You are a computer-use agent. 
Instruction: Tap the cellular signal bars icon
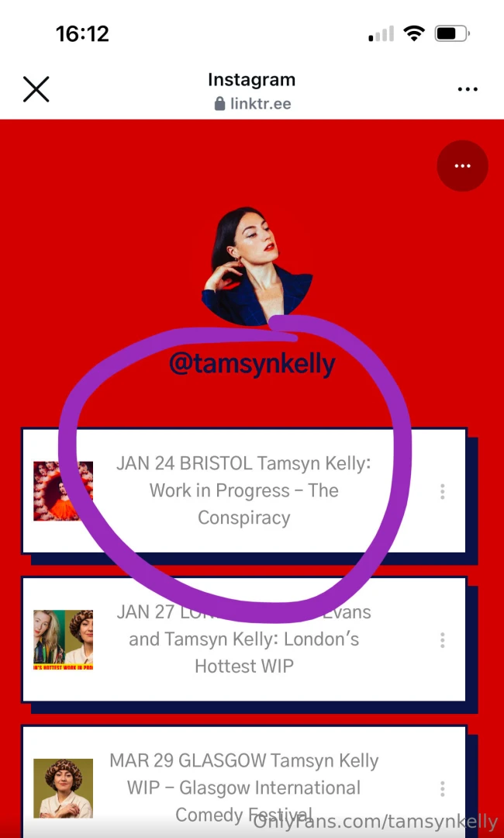point(381,34)
